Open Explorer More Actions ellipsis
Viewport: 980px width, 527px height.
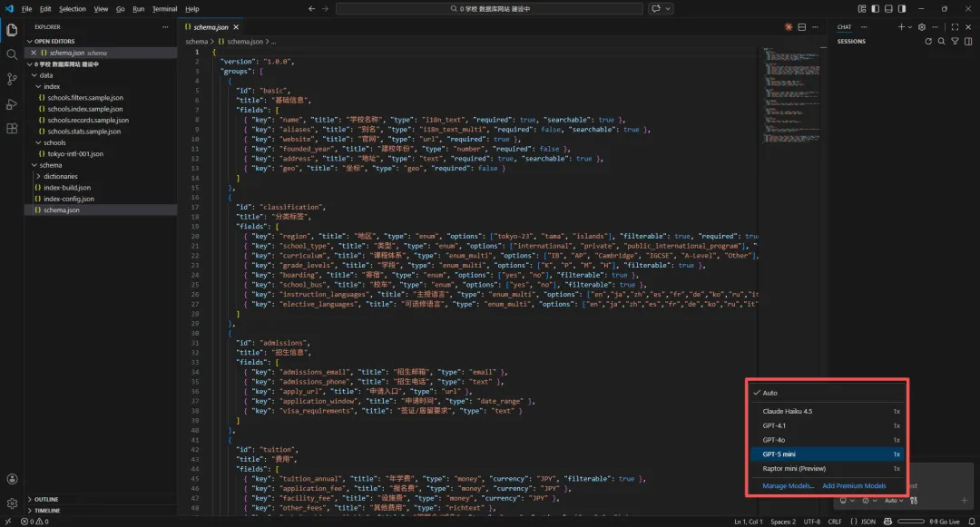(165, 27)
